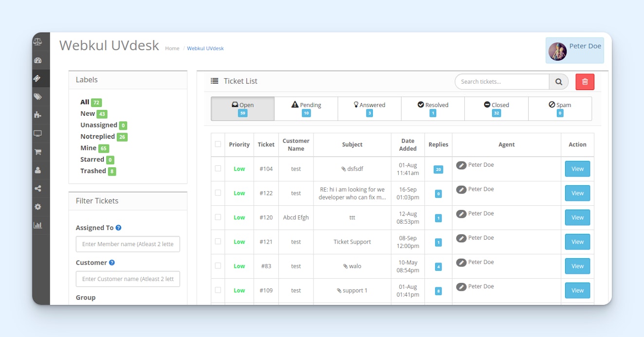Click the Priority column header

click(x=239, y=144)
